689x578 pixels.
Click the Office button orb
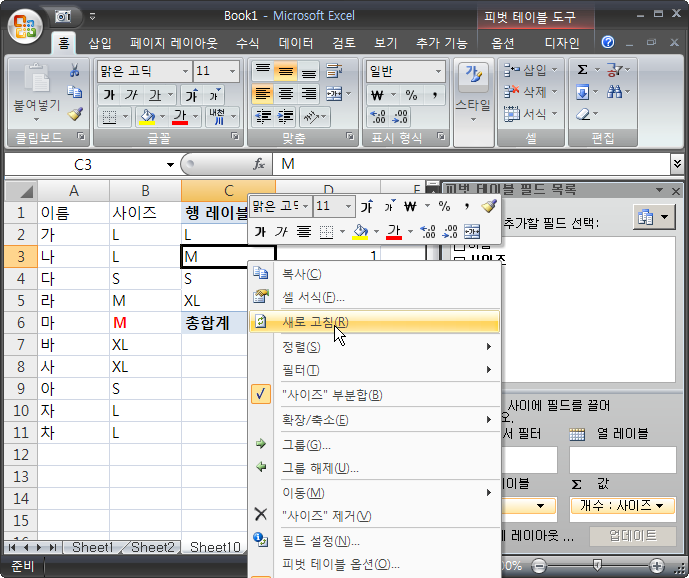[x=25, y=26]
